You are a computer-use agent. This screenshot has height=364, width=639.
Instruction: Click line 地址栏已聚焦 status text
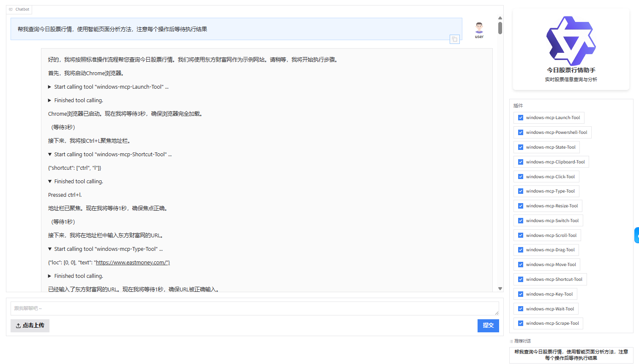[x=108, y=209]
